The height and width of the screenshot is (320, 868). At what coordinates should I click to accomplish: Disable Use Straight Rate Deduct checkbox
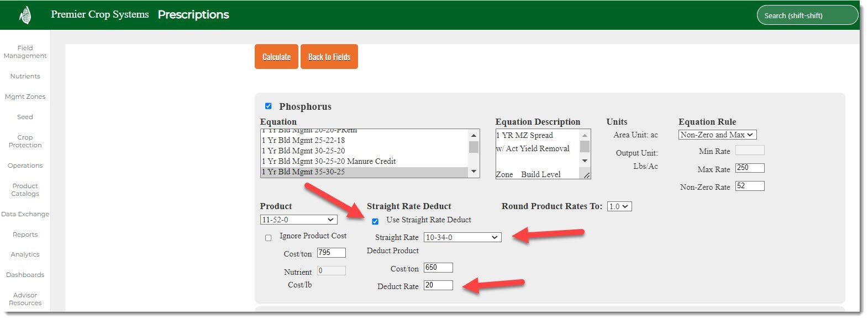click(375, 221)
